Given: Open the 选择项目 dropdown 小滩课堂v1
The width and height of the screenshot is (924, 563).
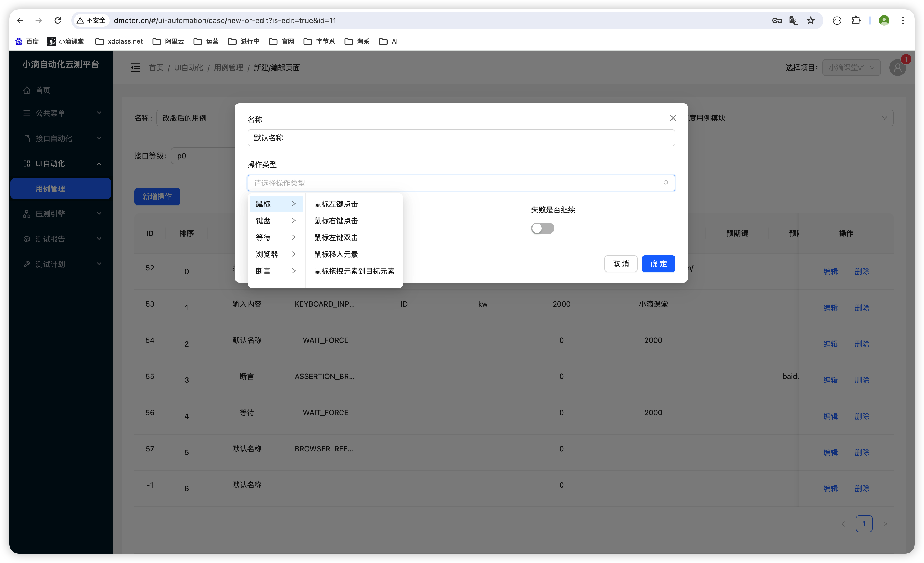Looking at the screenshot, I should point(851,67).
